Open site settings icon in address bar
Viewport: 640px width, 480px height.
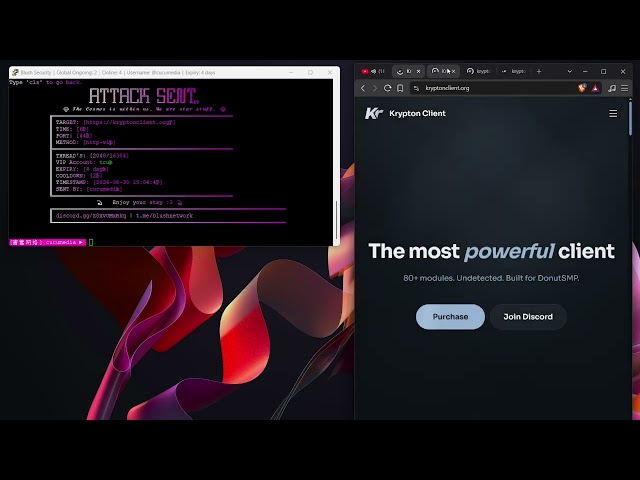click(x=416, y=88)
